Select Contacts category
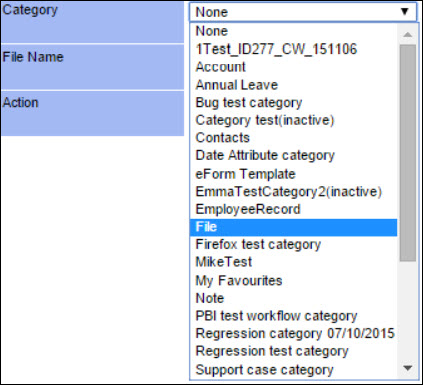This screenshot has width=423, height=385. (294, 138)
